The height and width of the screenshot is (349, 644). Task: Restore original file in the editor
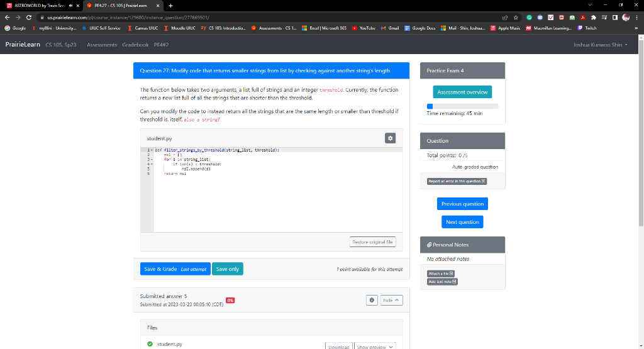(x=372, y=242)
